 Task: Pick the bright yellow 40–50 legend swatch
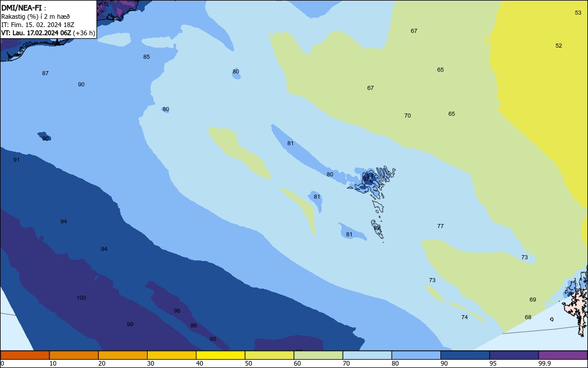click(x=220, y=355)
